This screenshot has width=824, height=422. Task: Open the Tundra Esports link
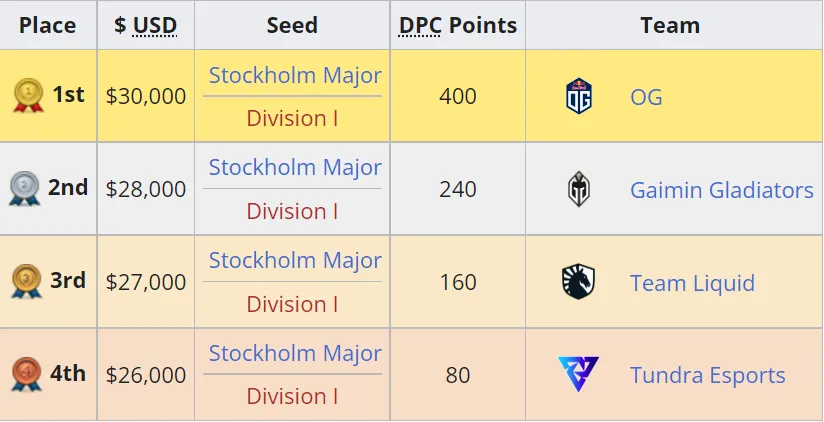pyautogui.click(x=707, y=375)
